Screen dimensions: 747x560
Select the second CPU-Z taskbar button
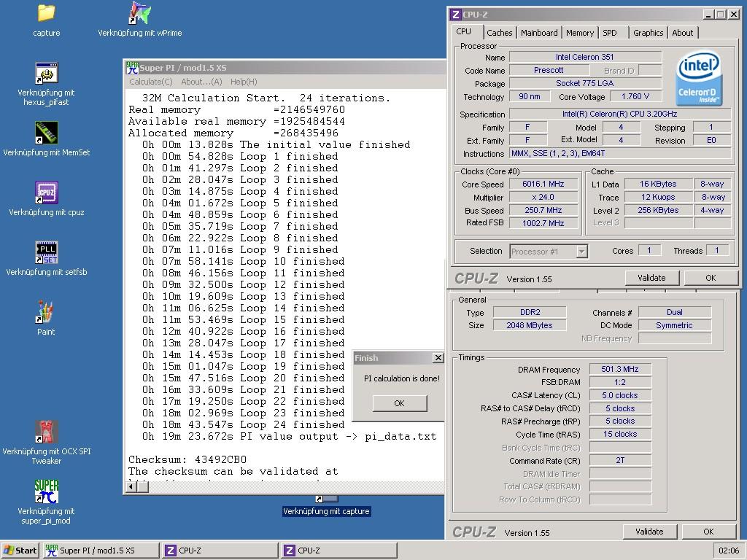pos(339,551)
